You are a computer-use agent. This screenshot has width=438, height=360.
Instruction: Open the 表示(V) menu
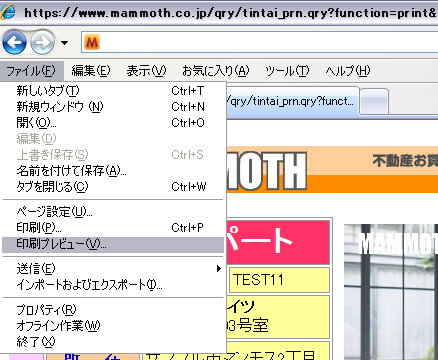click(146, 71)
